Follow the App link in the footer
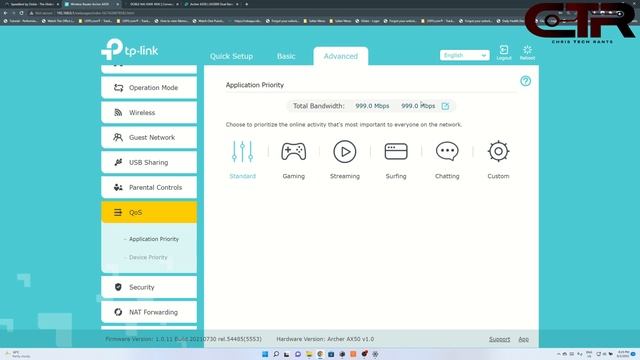640x360 pixels. click(524, 339)
